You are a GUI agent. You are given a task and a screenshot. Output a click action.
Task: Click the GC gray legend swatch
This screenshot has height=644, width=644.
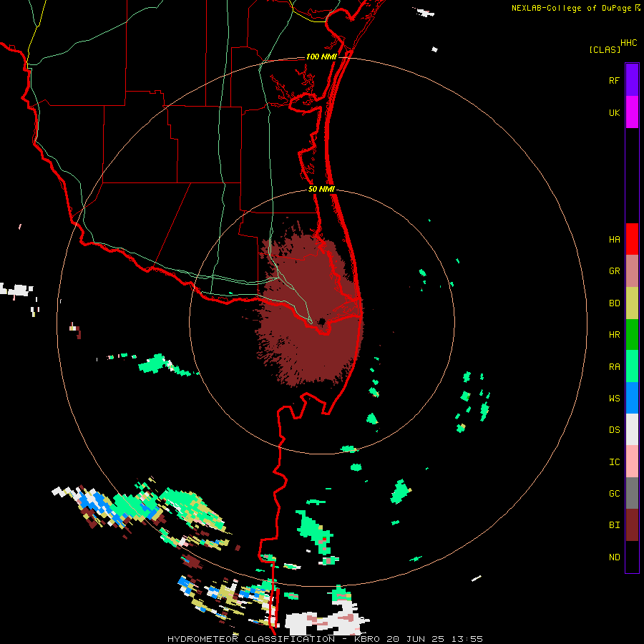(632, 493)
